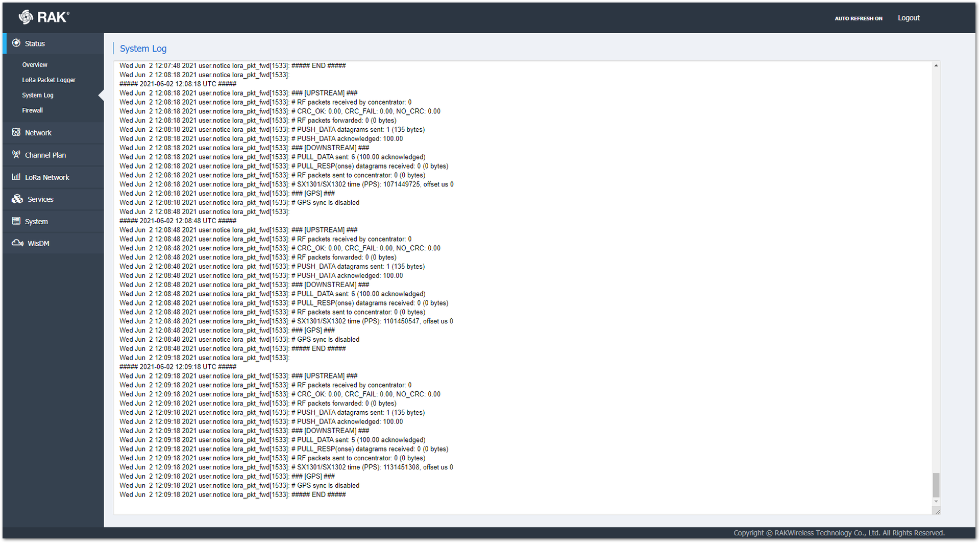This screenshot has width=980, height=543.
Task: Open the Overview page
Action: pos(35,65)
